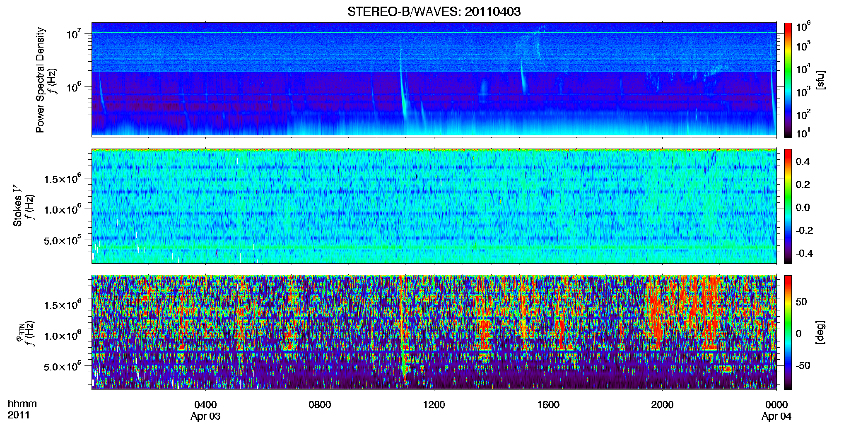This screenshot has height=447, width=868.
Task: Click the 2011 year label
Action: click(19, 415)
